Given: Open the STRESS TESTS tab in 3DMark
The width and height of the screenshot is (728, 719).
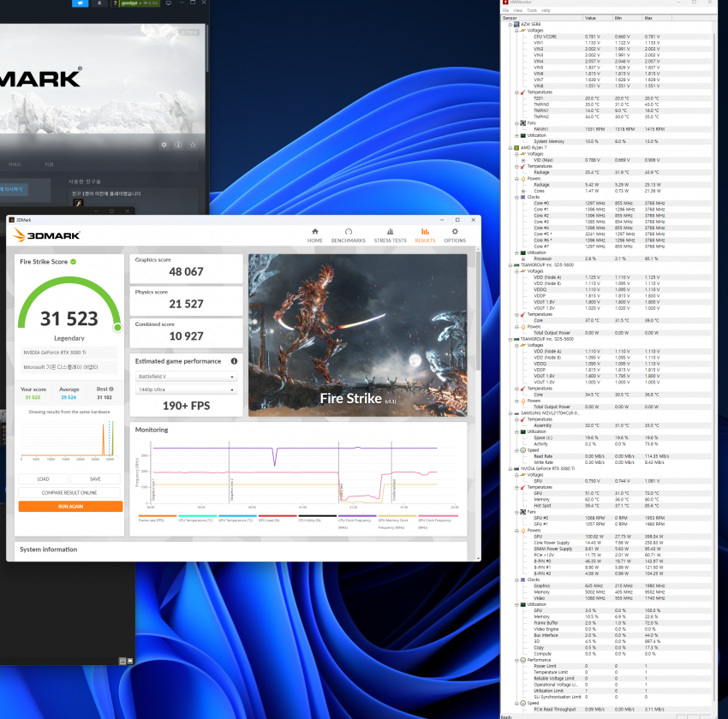Looking at the screenshot, I should (390, 235).
